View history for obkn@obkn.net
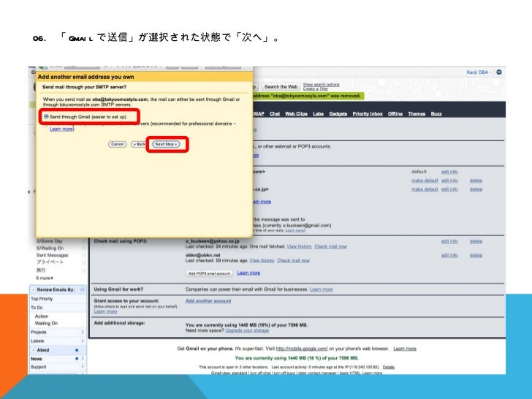Viewport: 532px width, 399px height. (262, 260)
